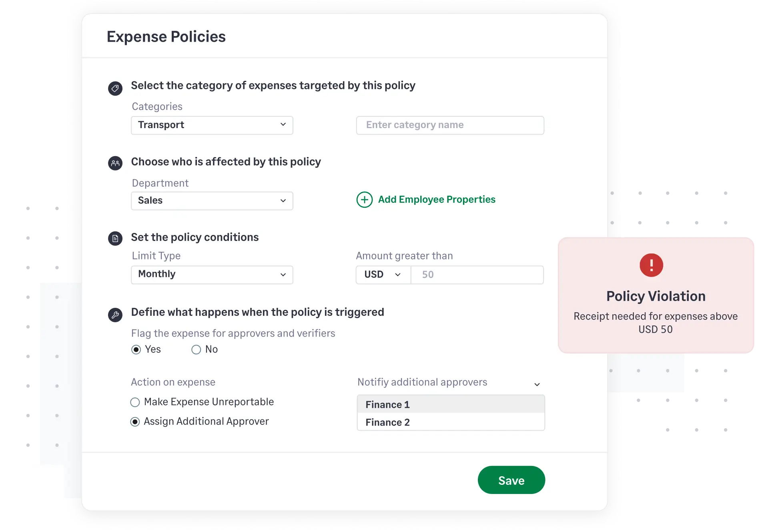Click the people icon next to policy audience
This screenshot has width=778, height=532.
tap(115, 163)
